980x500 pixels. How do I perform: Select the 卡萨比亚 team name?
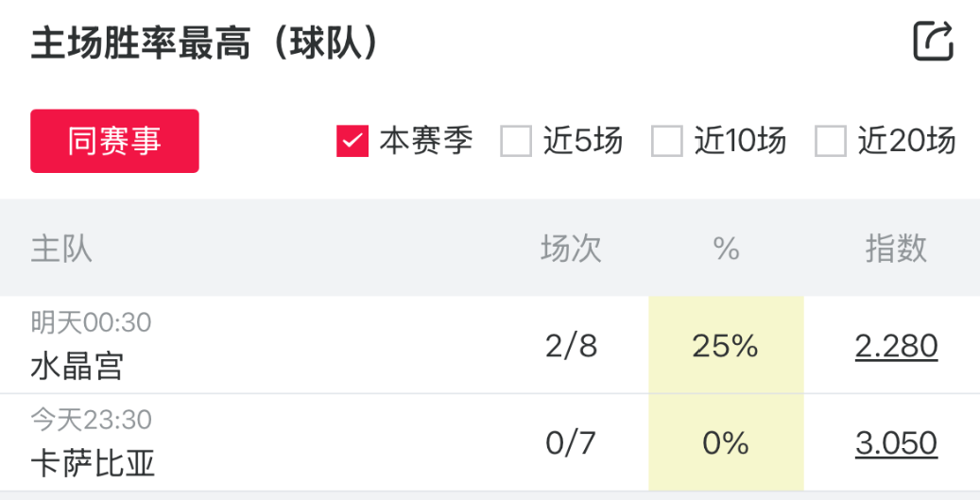(x=93, y=463)
